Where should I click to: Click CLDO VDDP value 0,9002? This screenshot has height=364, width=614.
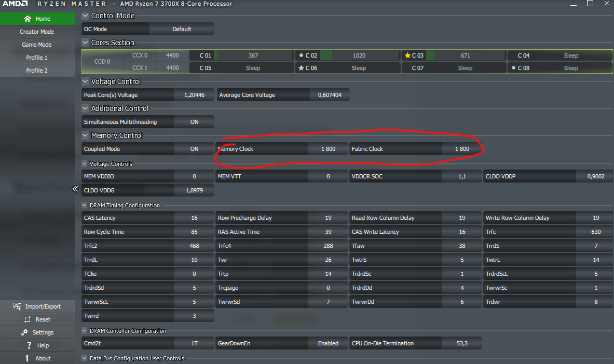(x=594, y=176)
